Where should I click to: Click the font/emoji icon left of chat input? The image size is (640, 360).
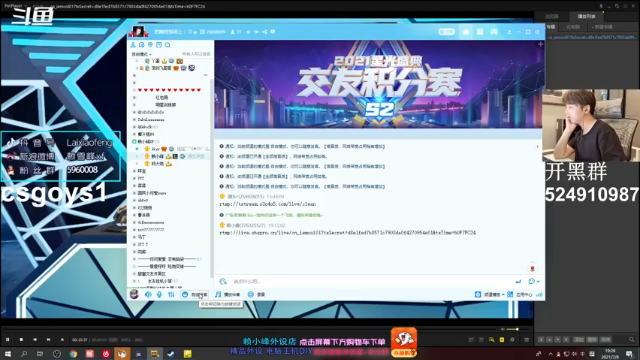click(x=223, y=281)
